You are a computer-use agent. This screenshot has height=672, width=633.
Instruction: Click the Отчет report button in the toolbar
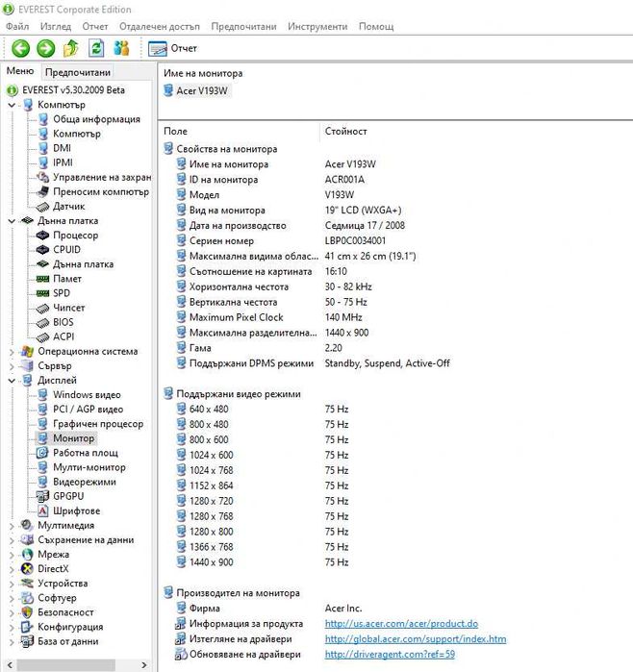174,48
